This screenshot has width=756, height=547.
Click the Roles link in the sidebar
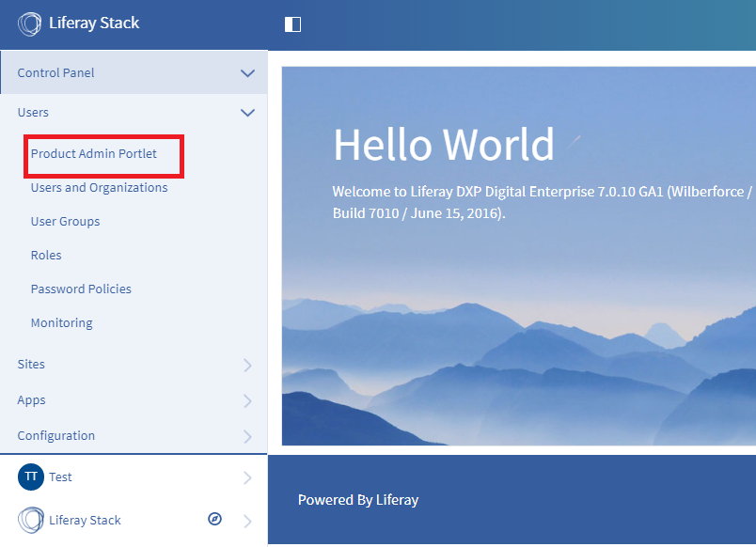coord(45,255)
